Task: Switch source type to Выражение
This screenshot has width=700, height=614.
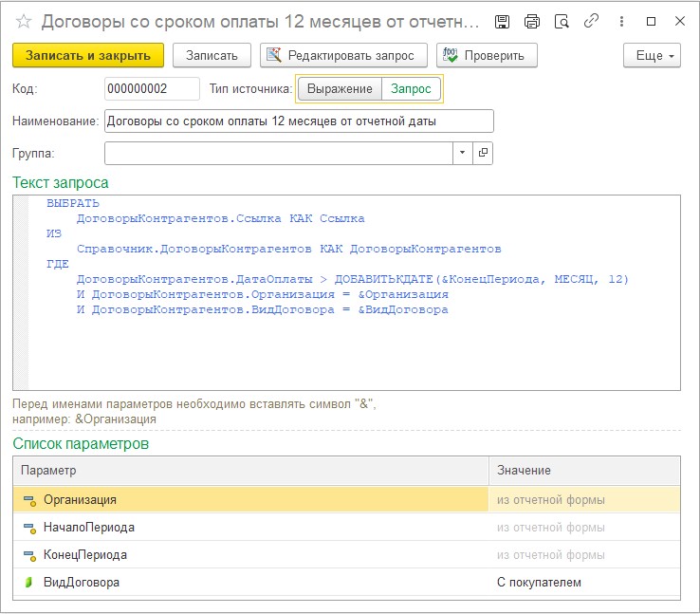Action: 340,89
